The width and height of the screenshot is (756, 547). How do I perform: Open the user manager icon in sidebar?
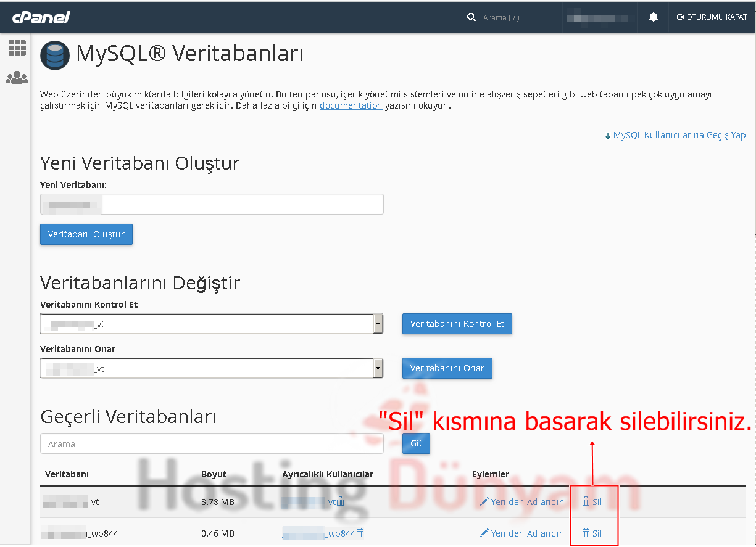tap(17, 78)
